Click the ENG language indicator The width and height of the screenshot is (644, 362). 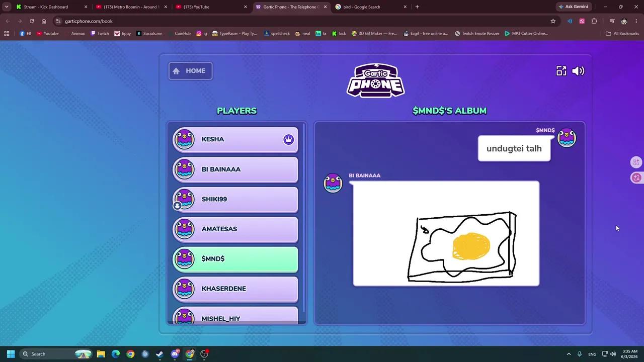(592, 354)
